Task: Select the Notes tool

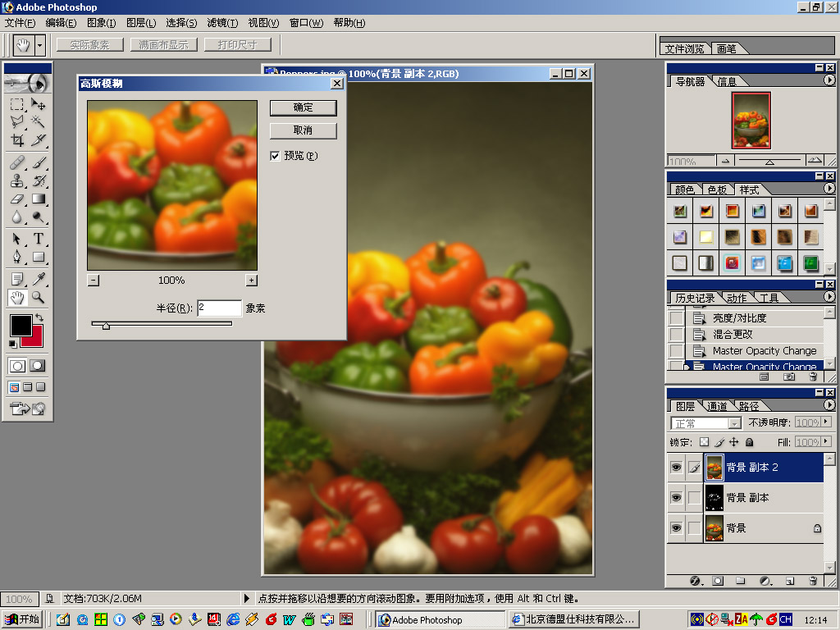Action: [17, 279]
